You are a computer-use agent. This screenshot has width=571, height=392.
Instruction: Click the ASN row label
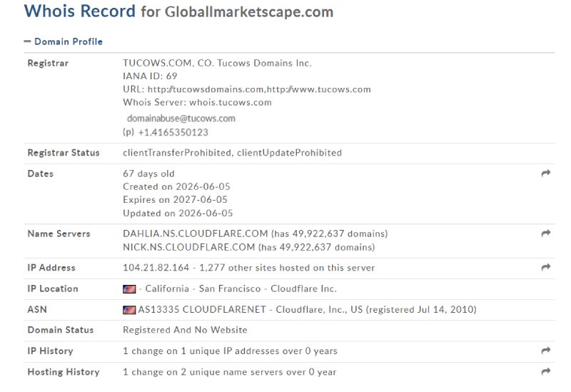point(37,310)
